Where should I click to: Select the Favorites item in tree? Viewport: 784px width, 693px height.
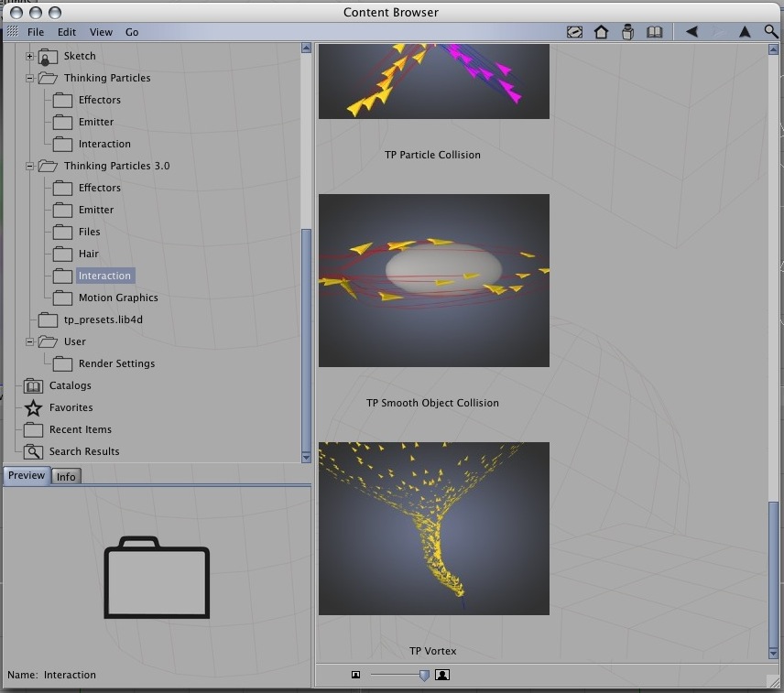pyautogui.click(x=71, y=407)
